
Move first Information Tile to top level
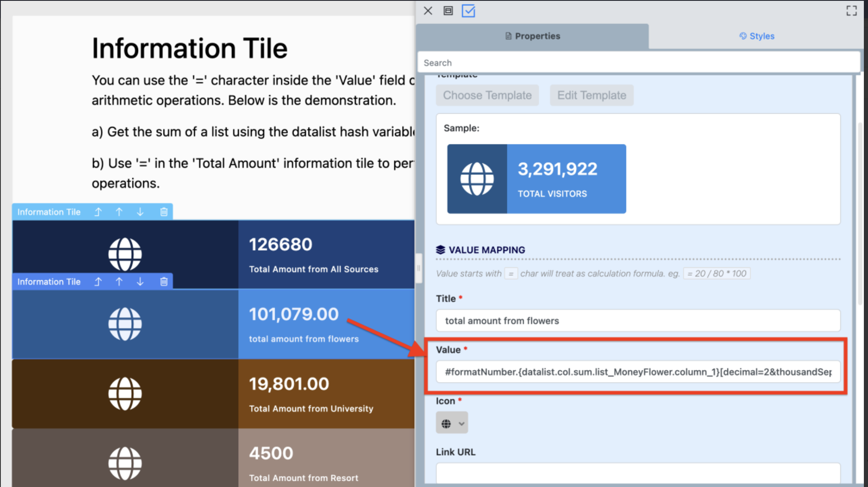click(98, 212)
